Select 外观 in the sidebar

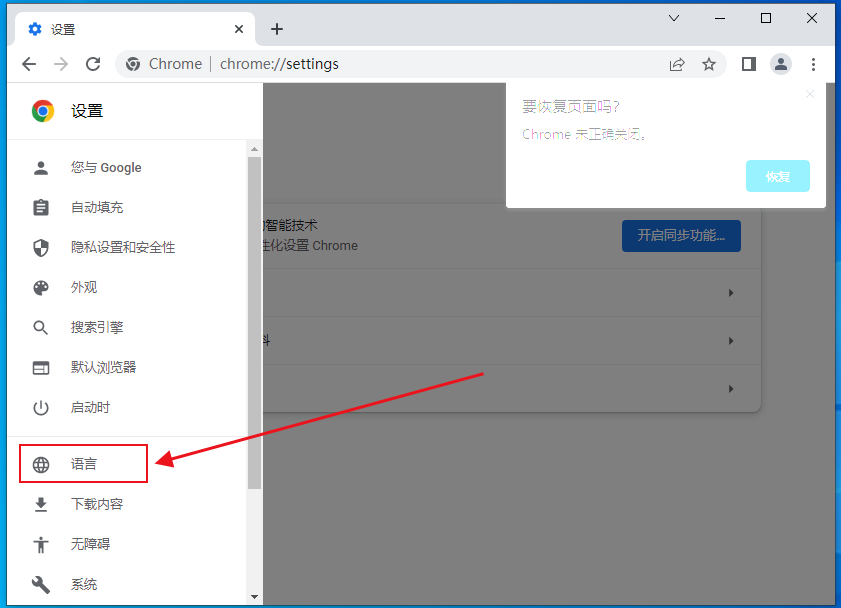[127, 288]
